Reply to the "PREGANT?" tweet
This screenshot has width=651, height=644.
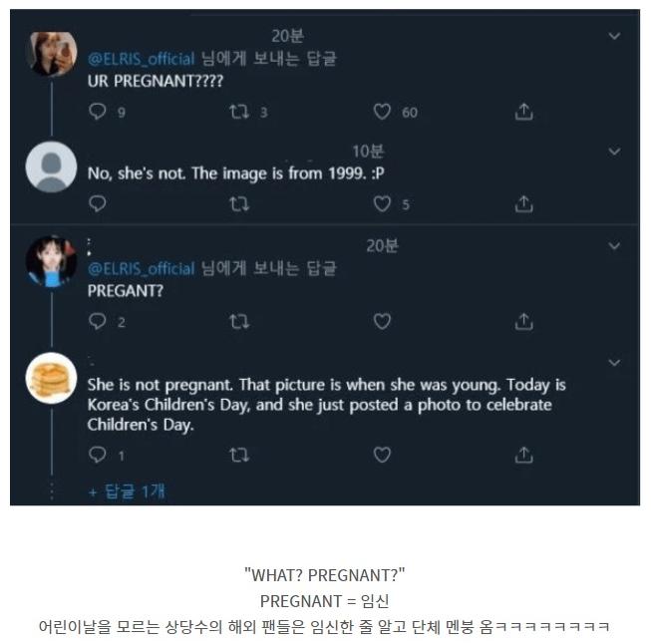98,321
